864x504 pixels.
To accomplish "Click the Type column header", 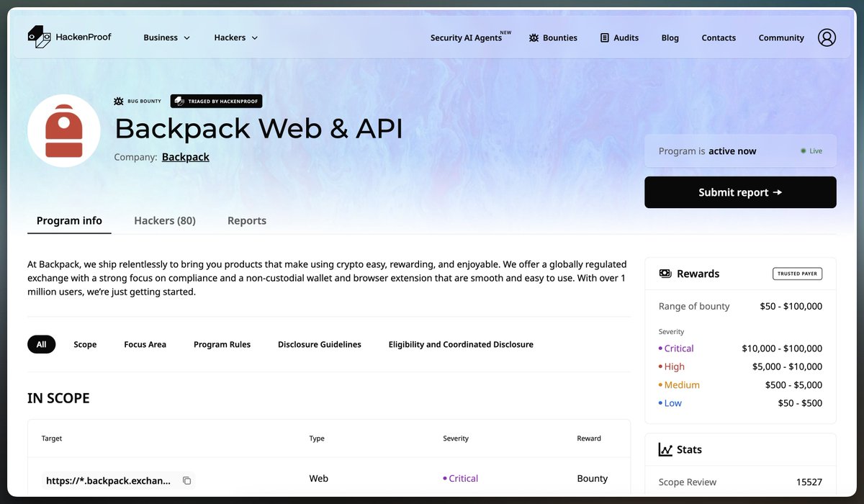I will [x=317, y=438].
